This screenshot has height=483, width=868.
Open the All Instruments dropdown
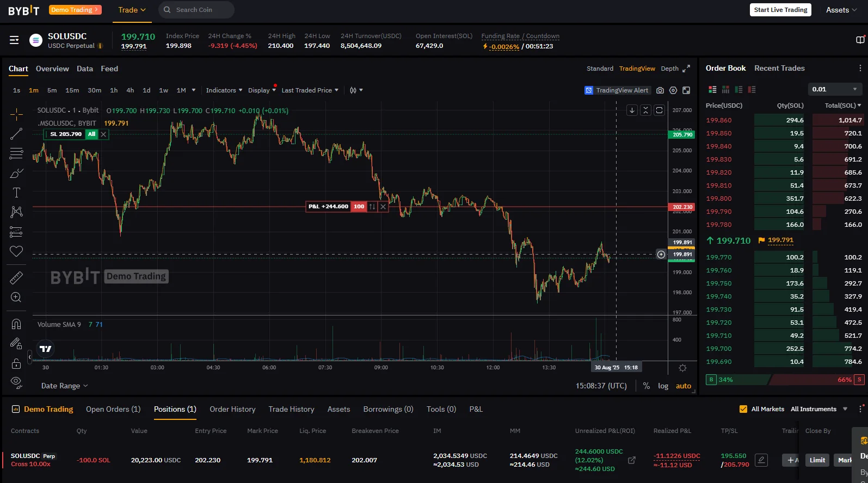pyautogui.click(x=819, y=409)
